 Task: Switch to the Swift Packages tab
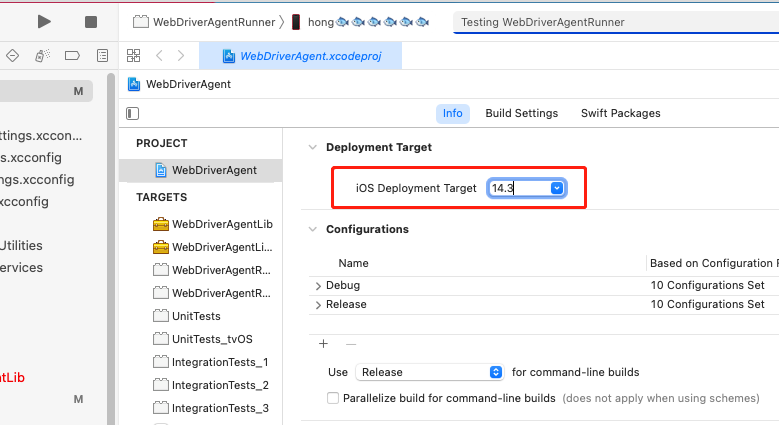(x=621, y=113)
